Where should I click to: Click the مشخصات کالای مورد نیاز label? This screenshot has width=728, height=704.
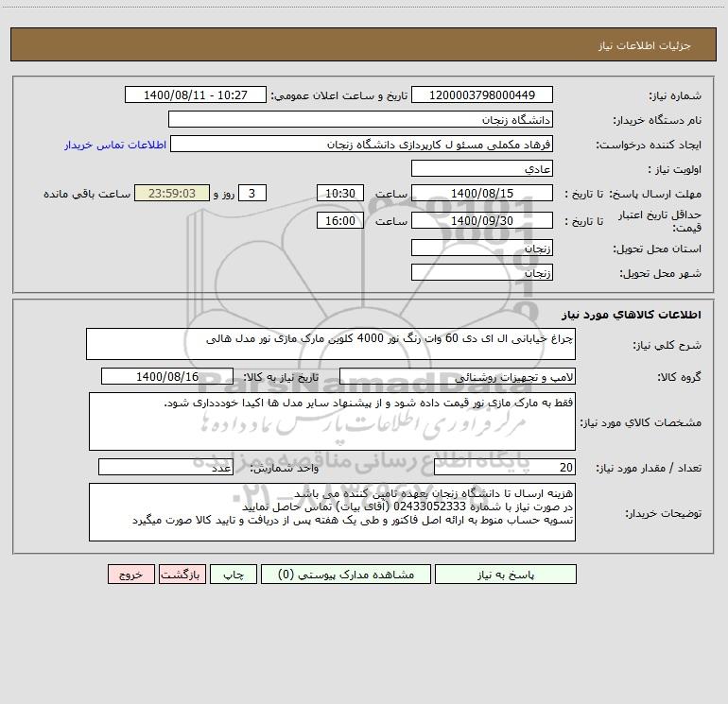tap(640, 422)
